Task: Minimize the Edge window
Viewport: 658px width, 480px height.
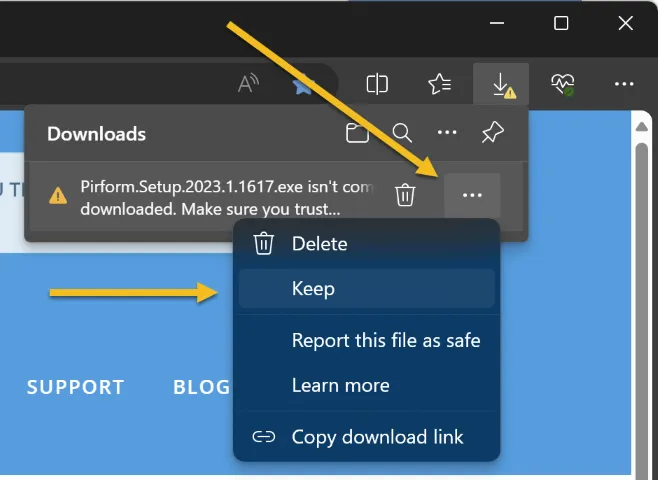Action: (497, 23)
